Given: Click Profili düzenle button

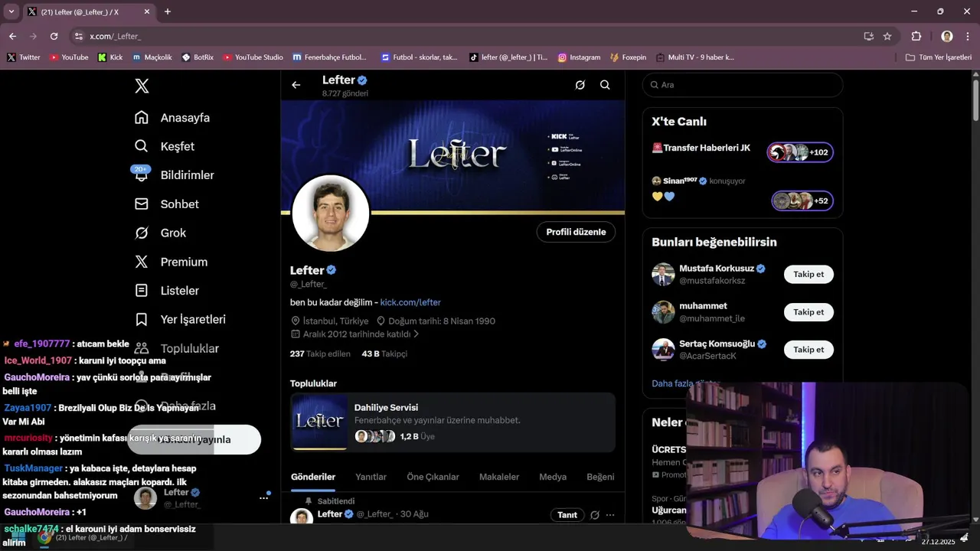Looking at the screenshot, I should pyautogui.click(x=576, y=232).
